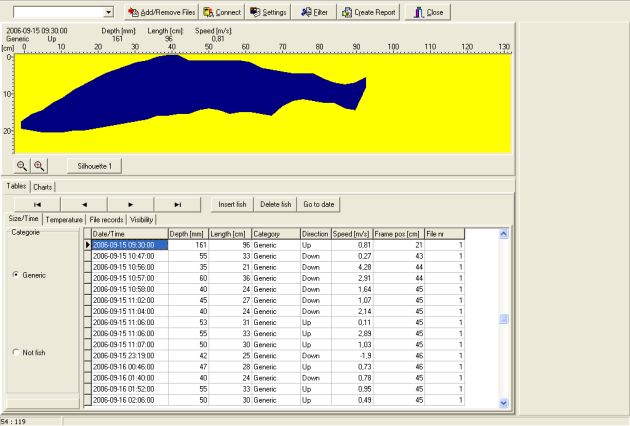Screen dimensions: 630x426
Task: Click the Go to date button
Action: (319, 204)
